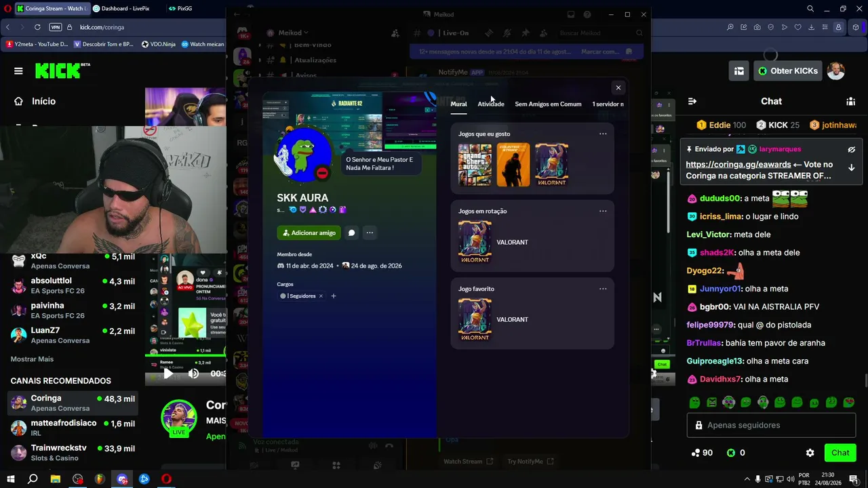Expand the pinned chat message
868x488 pixels.
[851, 167]
